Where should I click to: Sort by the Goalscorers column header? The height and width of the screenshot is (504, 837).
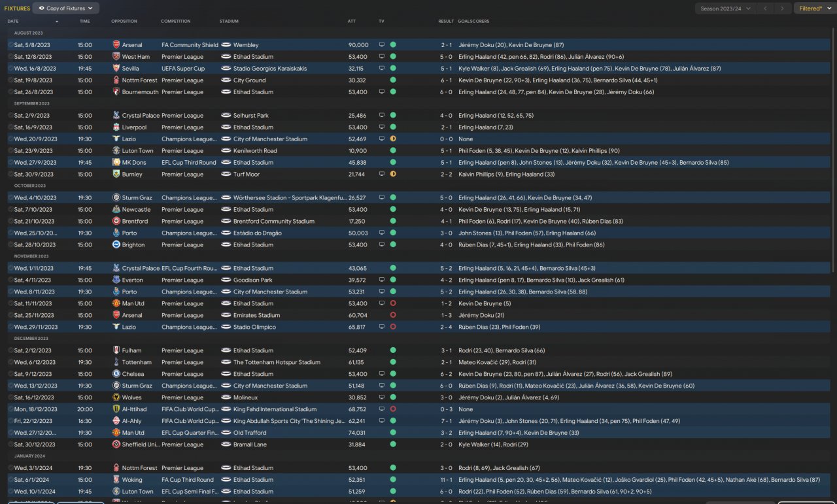tap(473, 21)
